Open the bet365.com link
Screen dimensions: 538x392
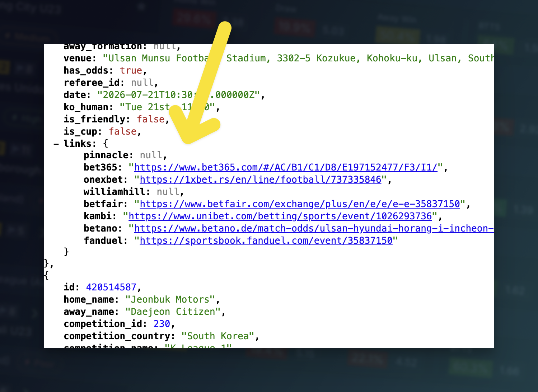286,168
